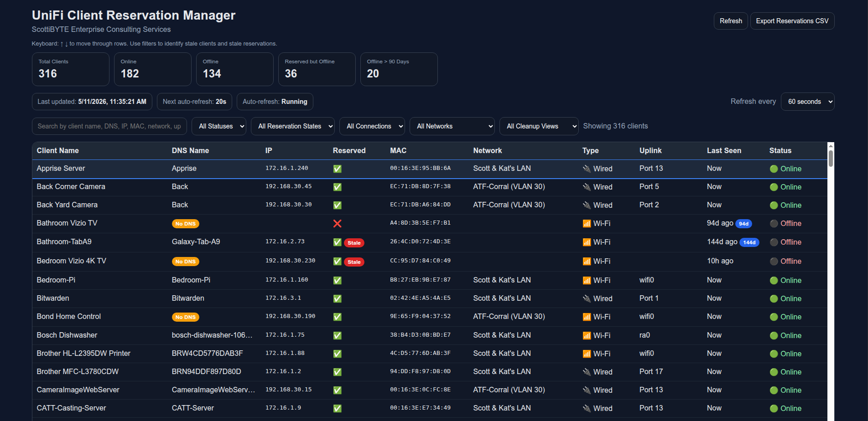Click the table's vertical scrollbar thumb
The height and width of the screenshot is (421, 868).
point(831,158)
